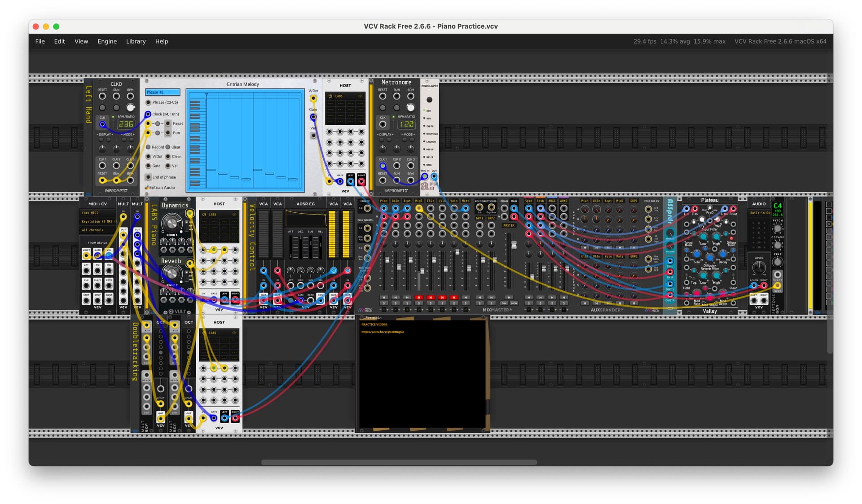
Task: Open the Engine menu
Action: point(107,41)
